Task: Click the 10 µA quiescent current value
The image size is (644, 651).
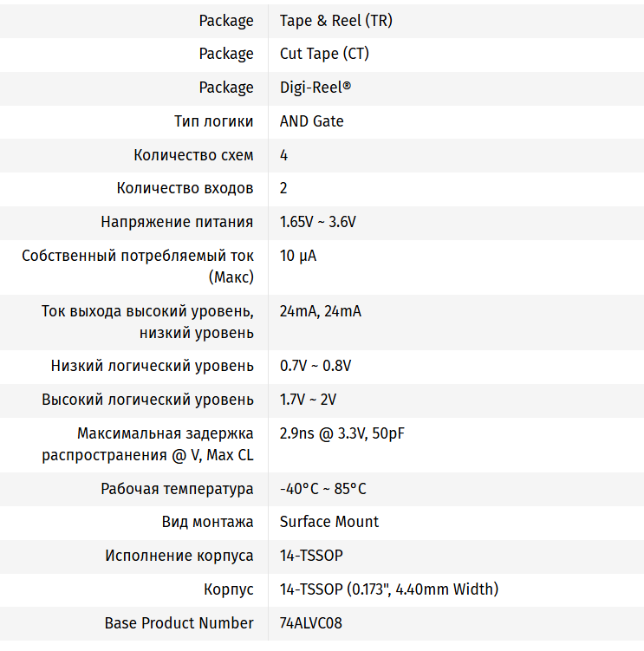Action: [x=298, y=256]
